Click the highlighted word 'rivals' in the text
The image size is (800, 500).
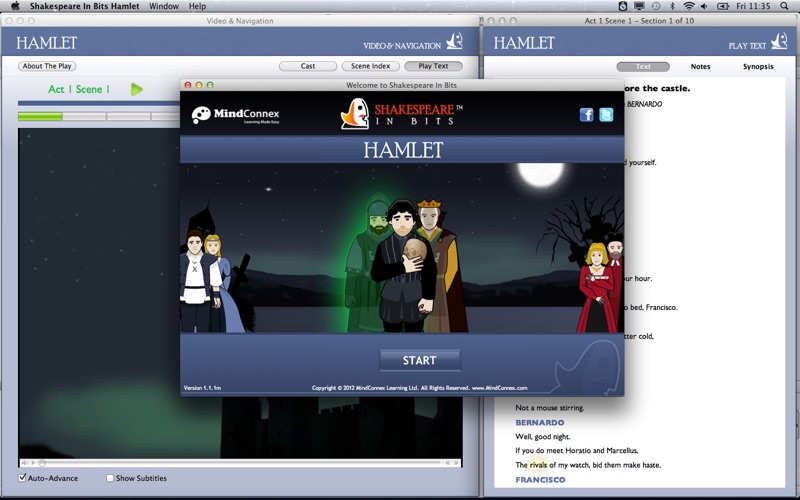538,465
